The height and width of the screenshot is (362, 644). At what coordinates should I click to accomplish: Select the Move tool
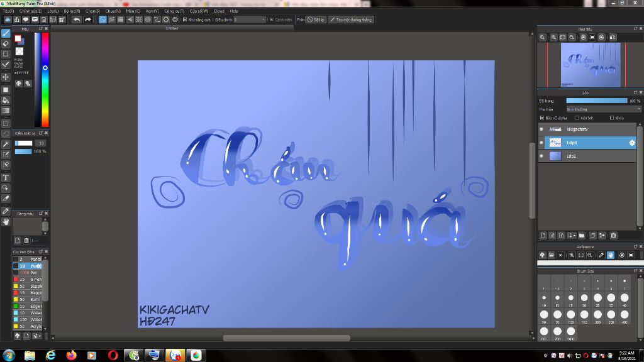(6, 77)
